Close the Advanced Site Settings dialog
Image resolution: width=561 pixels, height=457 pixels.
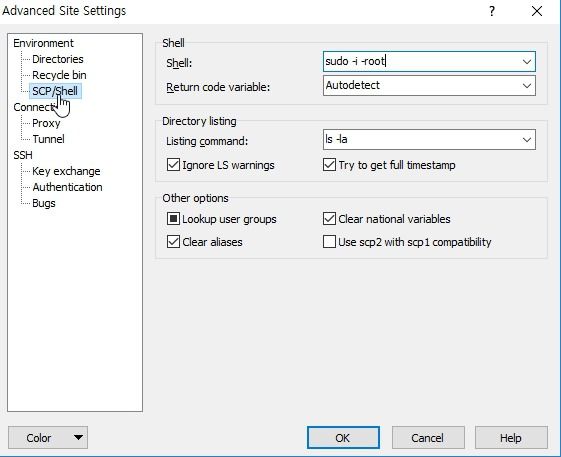point(537,11)
